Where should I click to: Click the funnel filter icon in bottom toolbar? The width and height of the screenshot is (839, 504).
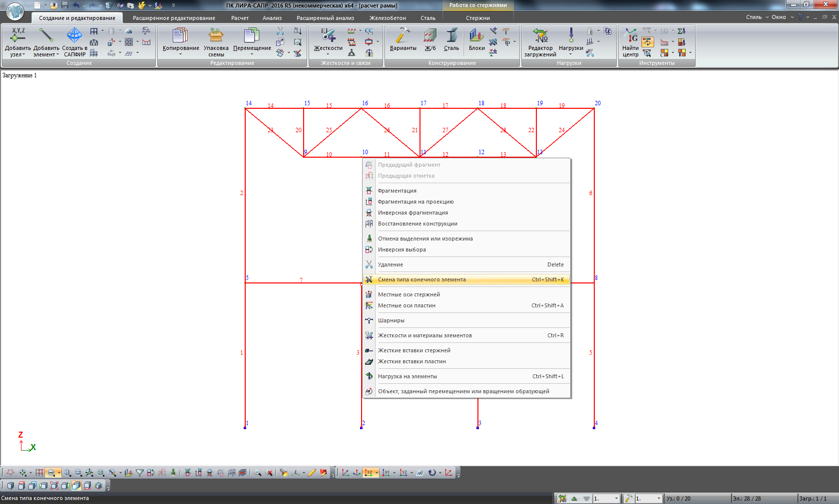point(140,473)
